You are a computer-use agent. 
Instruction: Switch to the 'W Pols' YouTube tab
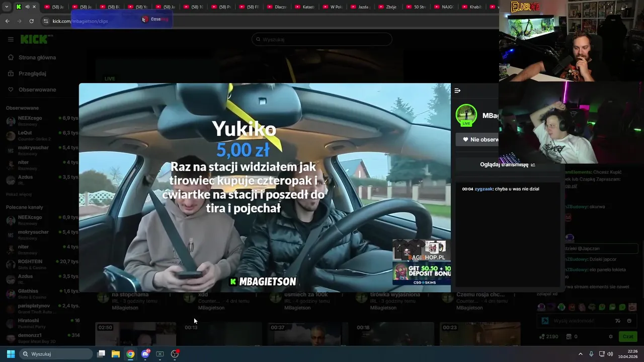[x=332, y=7]
